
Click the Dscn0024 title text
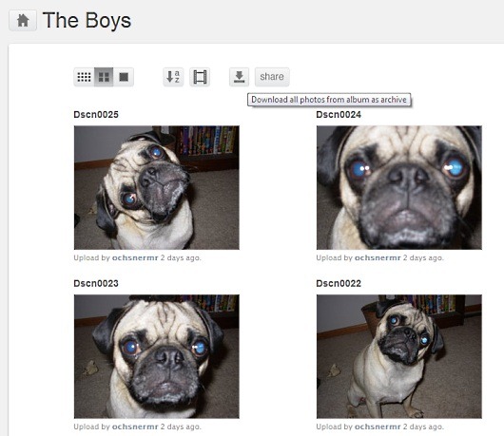(339, 115)
